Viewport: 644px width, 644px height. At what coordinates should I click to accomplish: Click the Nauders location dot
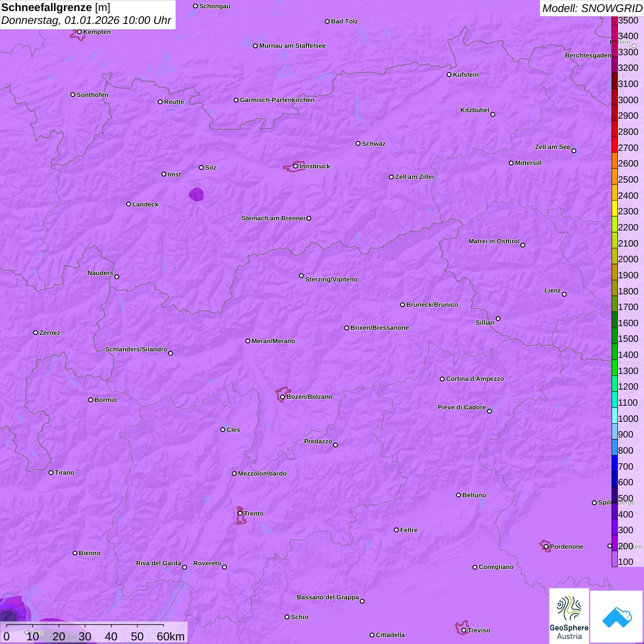pos(117,277)
